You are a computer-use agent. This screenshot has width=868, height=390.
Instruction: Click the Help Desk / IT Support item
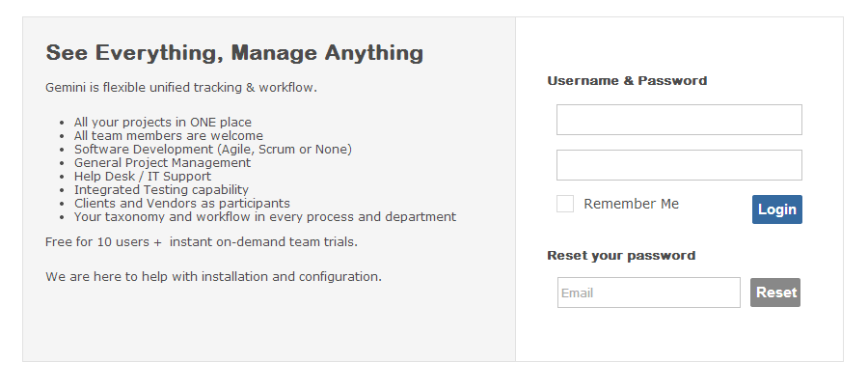143,176
